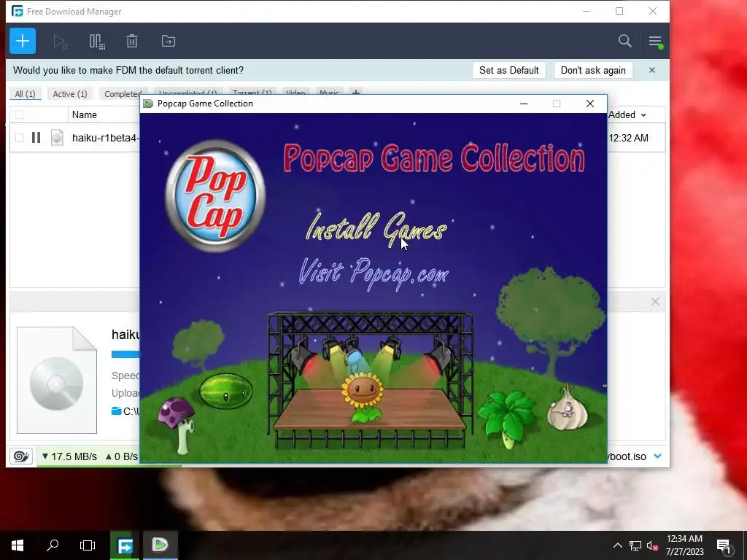This screenshot has height=560, width=747.
Task: Click the green leafy plant character
Action: tap(506, 418)
